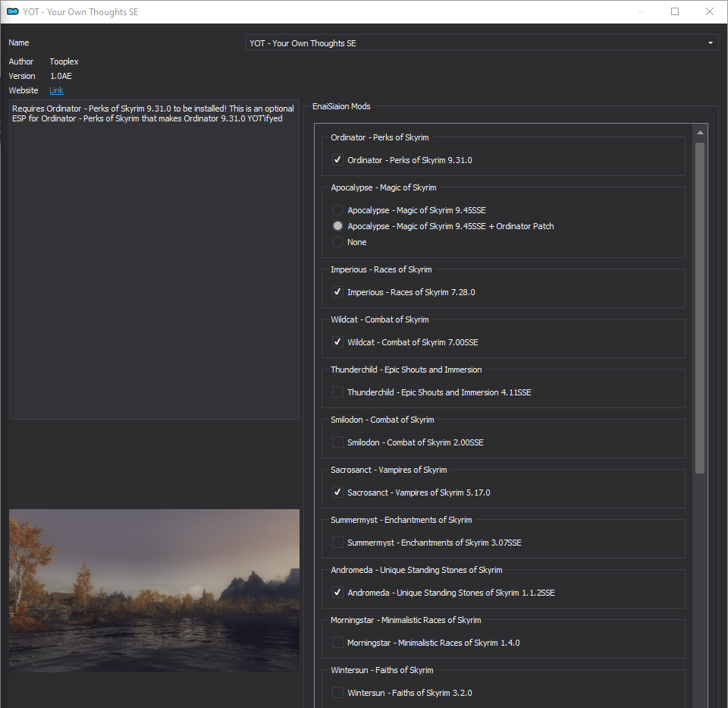Enable Wintersun - Faiths of Skyrim 3.2.0

337,693
